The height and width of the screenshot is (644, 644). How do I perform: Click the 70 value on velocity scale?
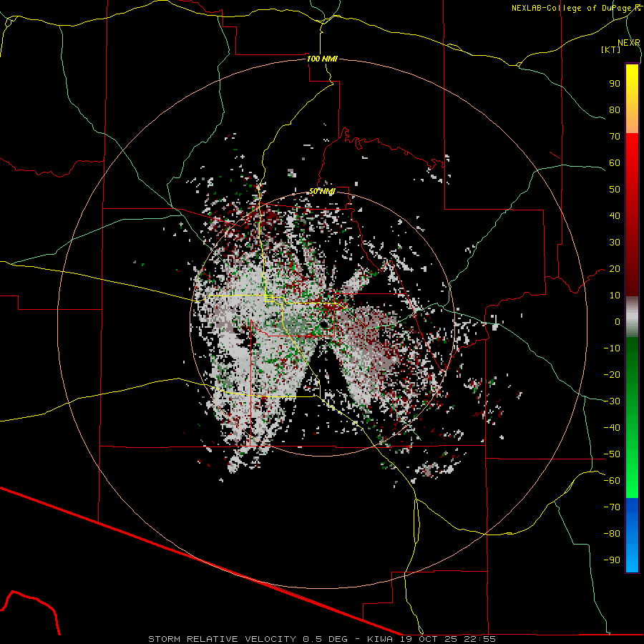pyautogui.click(x=615, y=137)
